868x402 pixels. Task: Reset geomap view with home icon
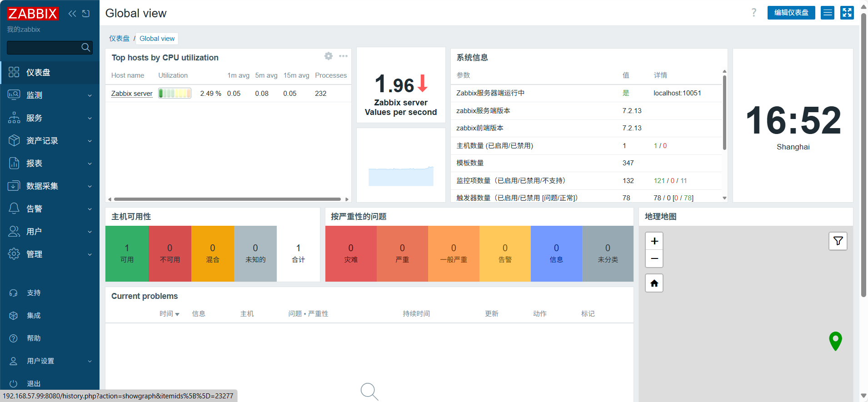tap(654, 283)
